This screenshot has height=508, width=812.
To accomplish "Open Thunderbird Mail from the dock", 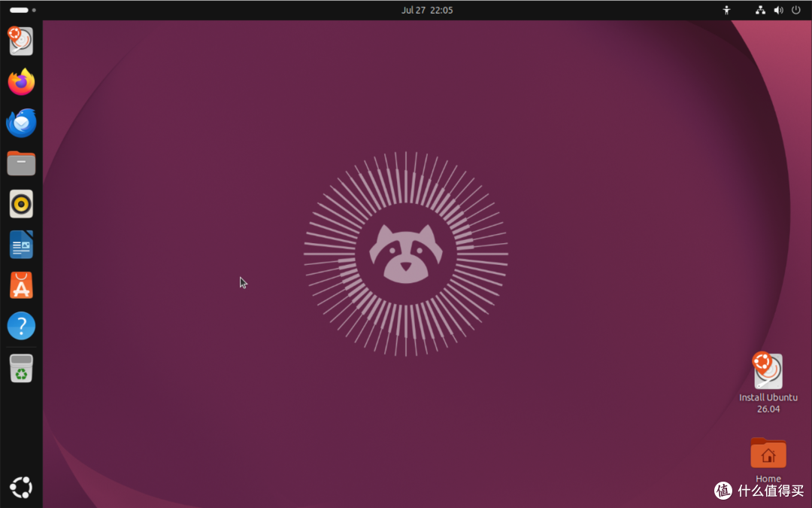I will tap(21, 123).
